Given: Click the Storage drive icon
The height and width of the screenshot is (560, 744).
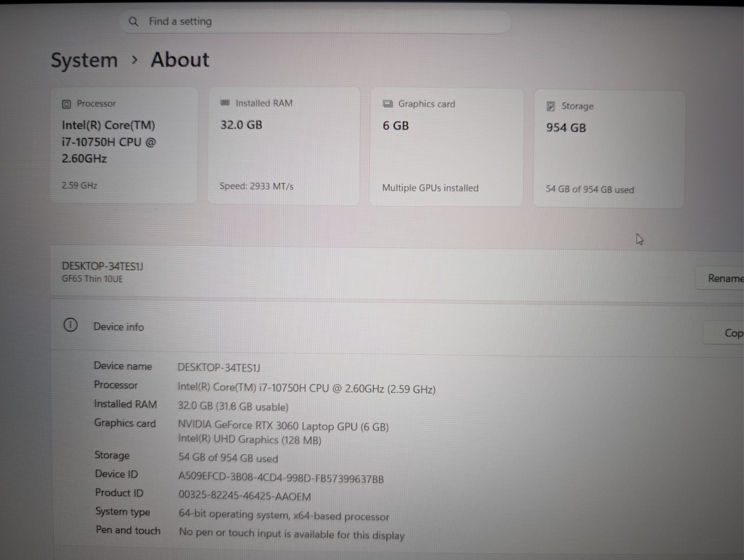Looking at the screenshot, I should click(551, 106).
